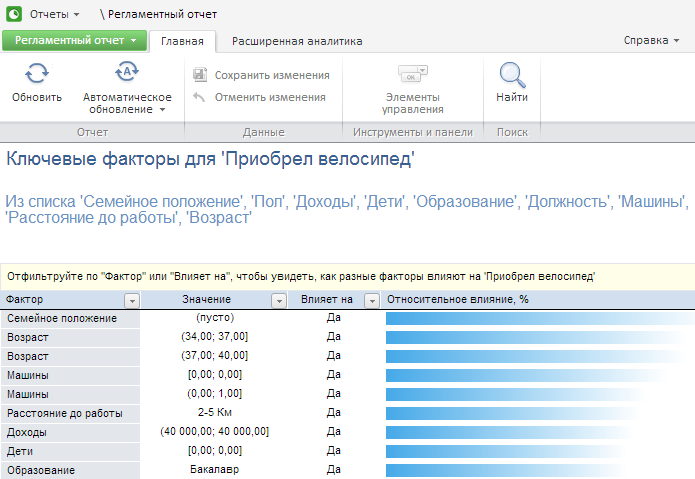This screenshot has width=695, height=479.
Task: Click the Автоматическое обновление icon
Action: coord(127,73)
